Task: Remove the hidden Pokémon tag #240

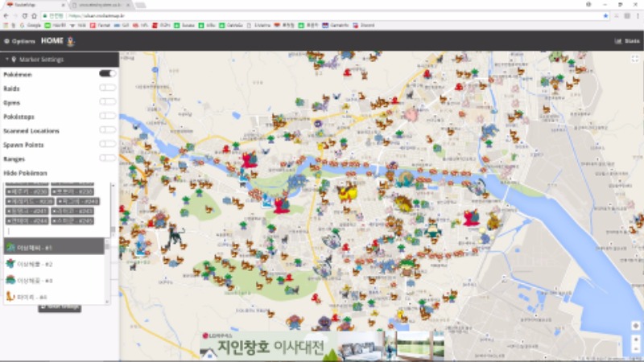Action: (x=60, y=202)
